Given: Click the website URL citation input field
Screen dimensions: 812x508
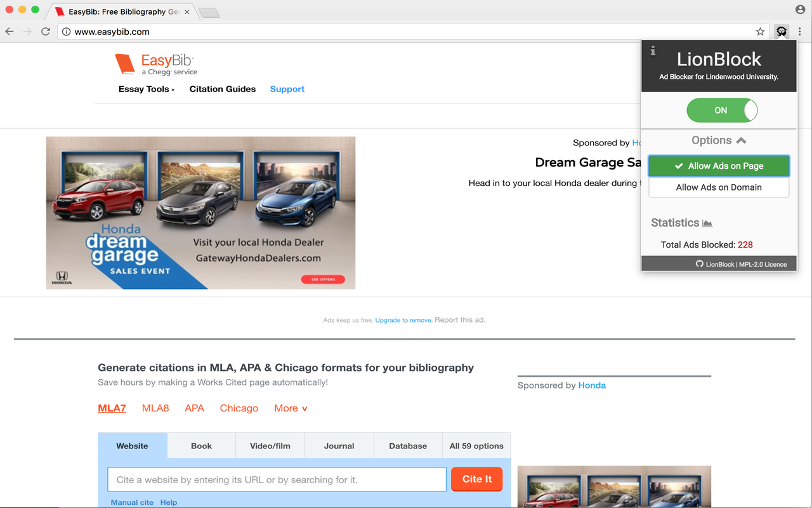Looking at the screenshot, I should 277,479.
